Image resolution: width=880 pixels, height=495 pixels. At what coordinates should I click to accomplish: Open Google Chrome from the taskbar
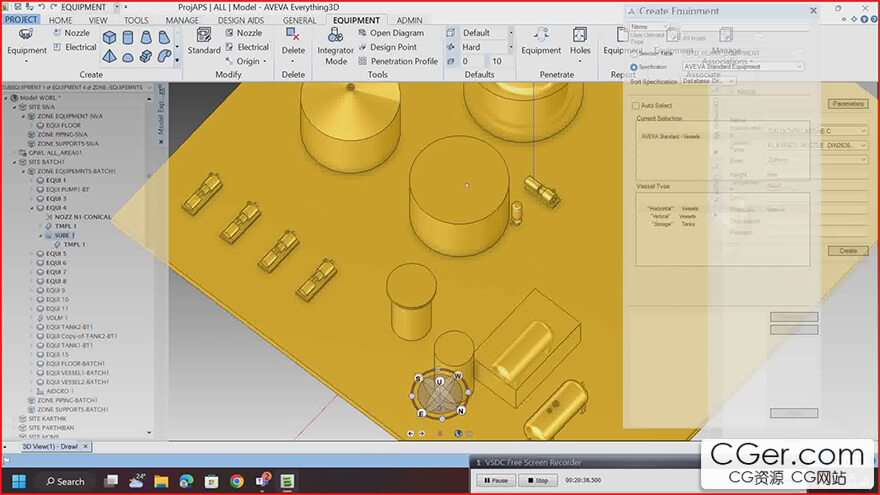click(237, 481)
